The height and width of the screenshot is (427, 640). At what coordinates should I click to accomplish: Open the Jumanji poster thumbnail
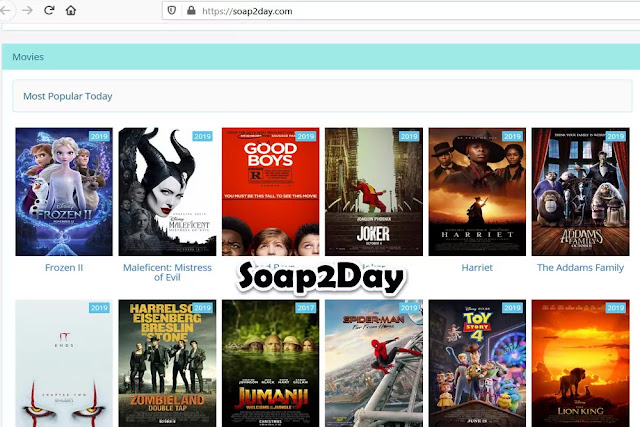(271, 363)
